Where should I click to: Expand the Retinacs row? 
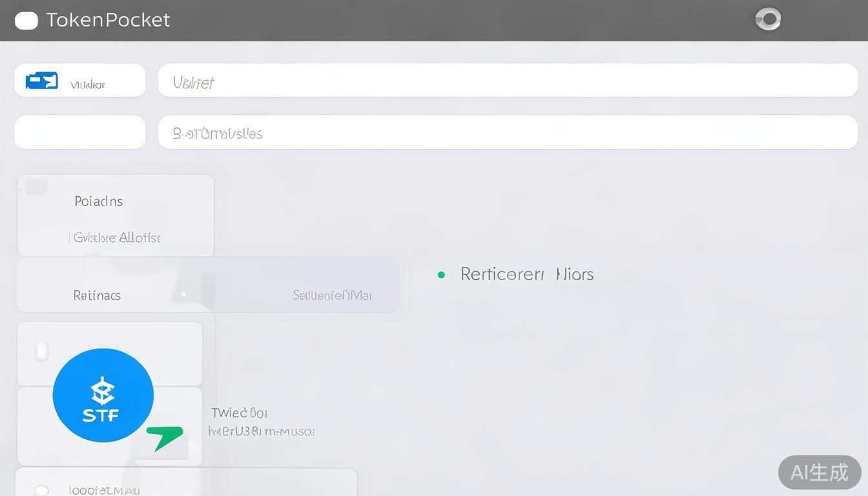click(x=97, y=295)
